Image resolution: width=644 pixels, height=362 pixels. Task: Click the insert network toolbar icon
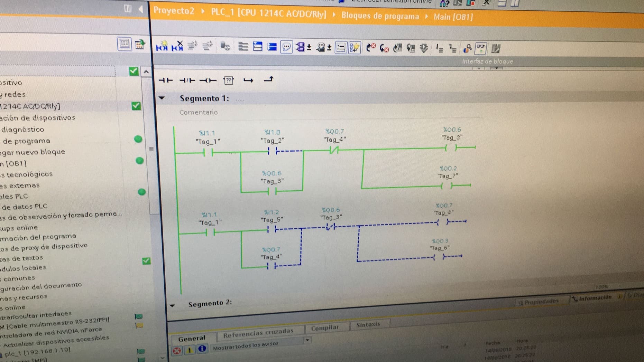[x=162, y=46]
